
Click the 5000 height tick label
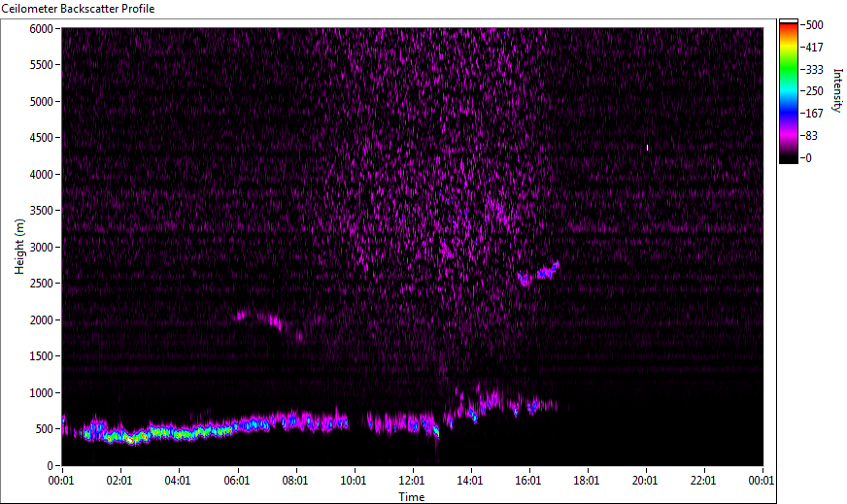[41, 102]
